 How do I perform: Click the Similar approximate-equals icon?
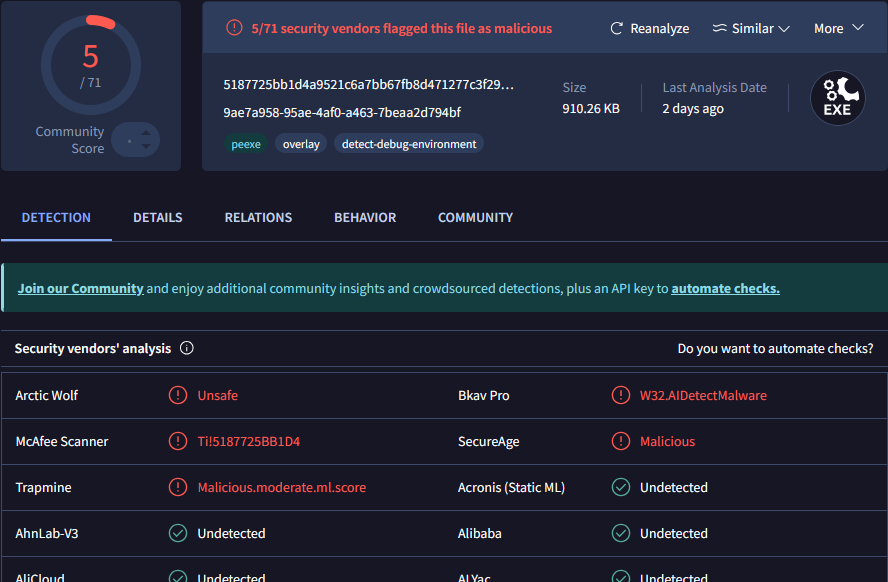point(719,28)
